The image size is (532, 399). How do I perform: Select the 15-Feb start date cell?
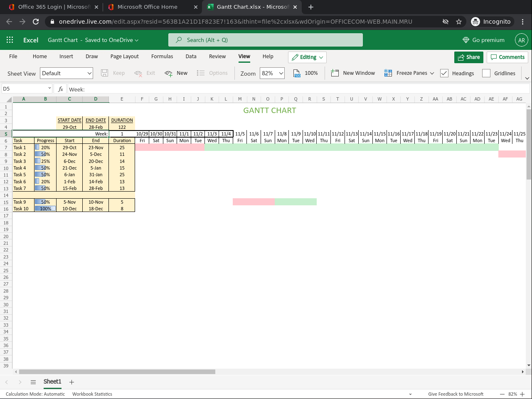pos(69,188)
